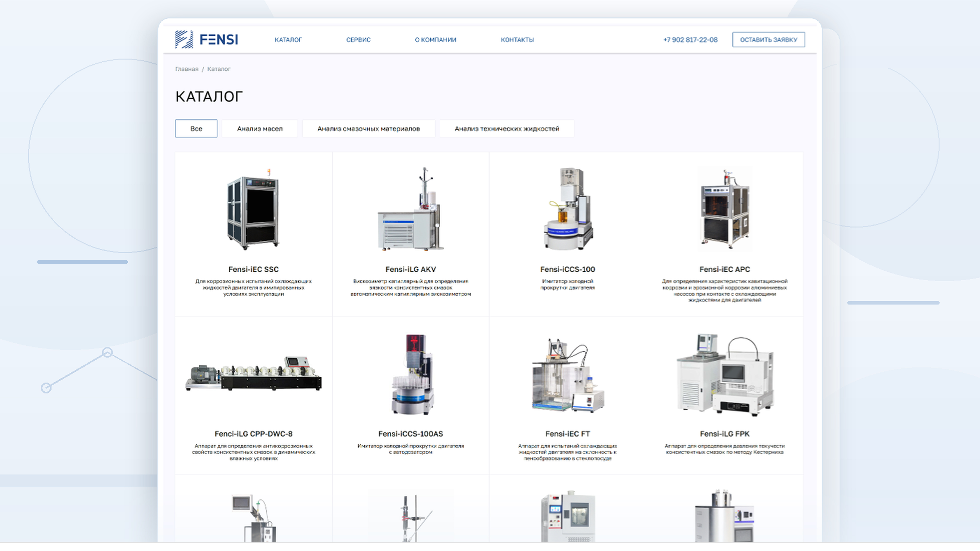Click the Fensi-iCCS-100 description text
The image size is (980, 551).
tap(568, 285)
